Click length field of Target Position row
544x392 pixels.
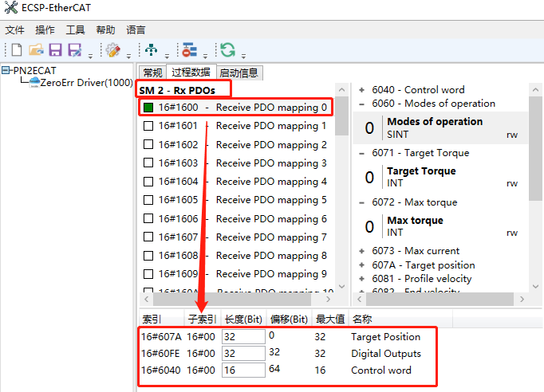click(x=243, y=336)
